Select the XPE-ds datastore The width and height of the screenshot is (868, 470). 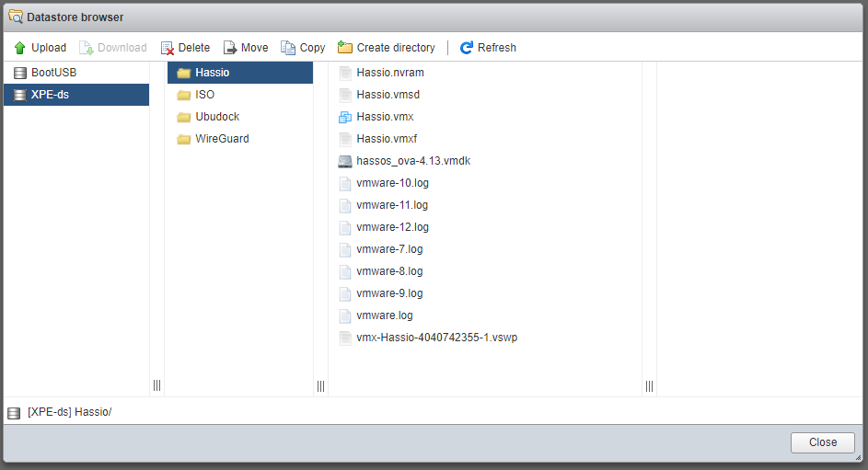[50, 95]
